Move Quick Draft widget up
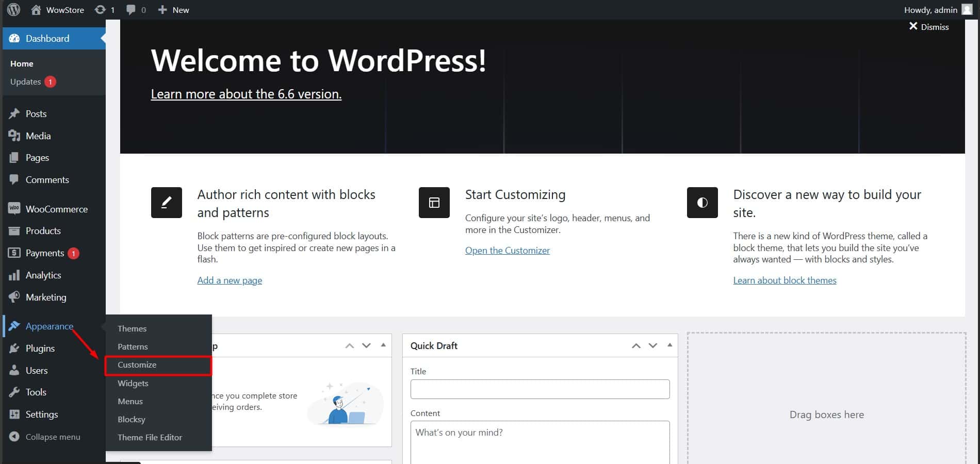980x464 pixels. [636, 346]
